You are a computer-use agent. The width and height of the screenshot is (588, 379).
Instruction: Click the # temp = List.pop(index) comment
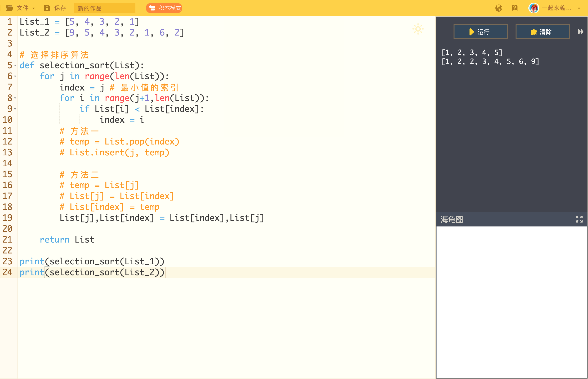coord(119,142)
